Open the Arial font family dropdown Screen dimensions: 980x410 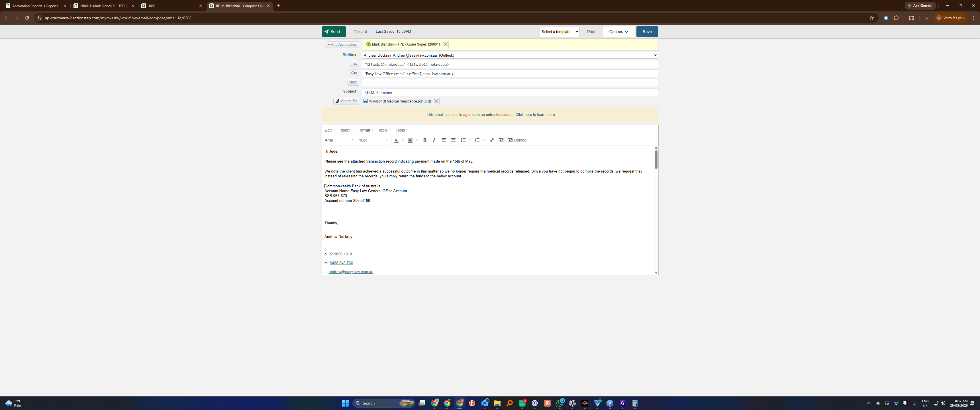click(339, 140)
